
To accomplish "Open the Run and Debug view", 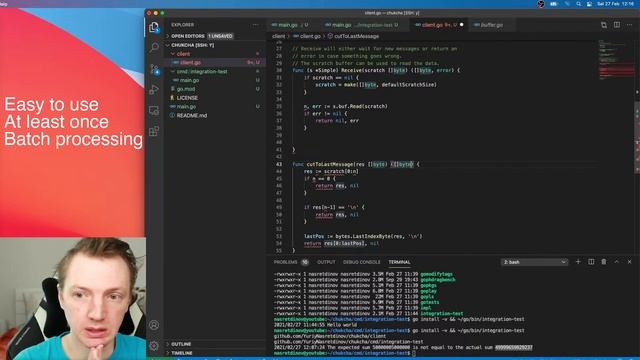I will pyautogui.click(x=154, y=89).
